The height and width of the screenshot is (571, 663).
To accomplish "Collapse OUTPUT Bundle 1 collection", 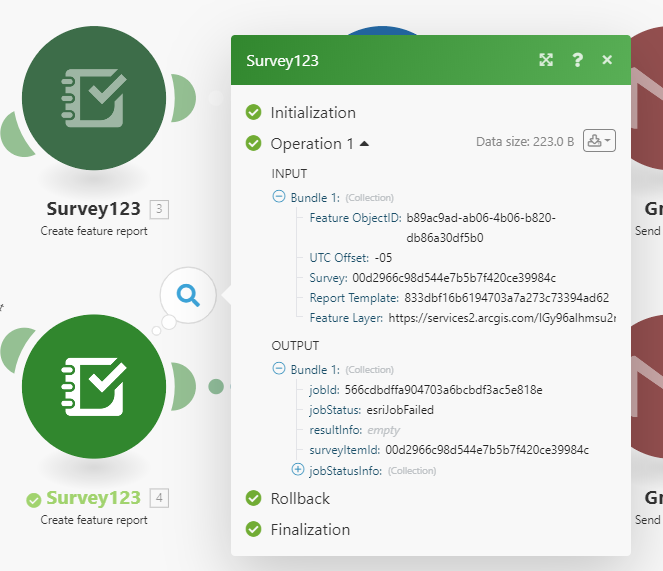I will click(x=279, y=368).
